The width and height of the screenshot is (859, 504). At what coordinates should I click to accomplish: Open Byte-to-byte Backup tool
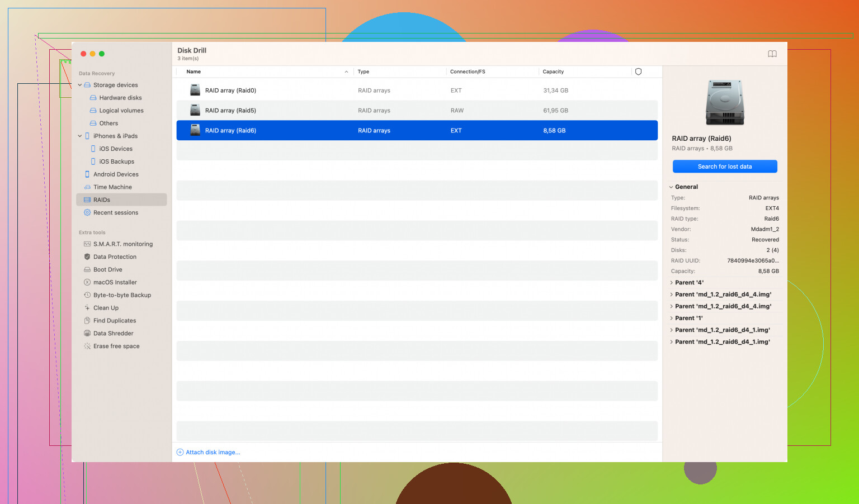coord(122,295)
